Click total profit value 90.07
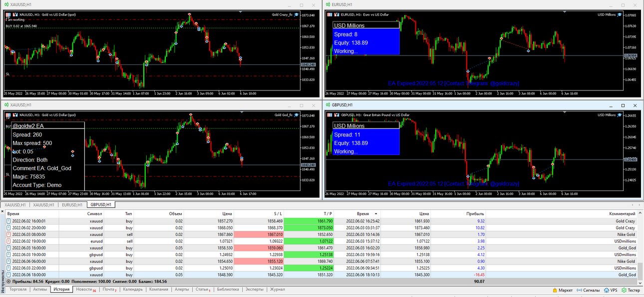Viewport: 644px width, 297px height. tap(479, 281)
